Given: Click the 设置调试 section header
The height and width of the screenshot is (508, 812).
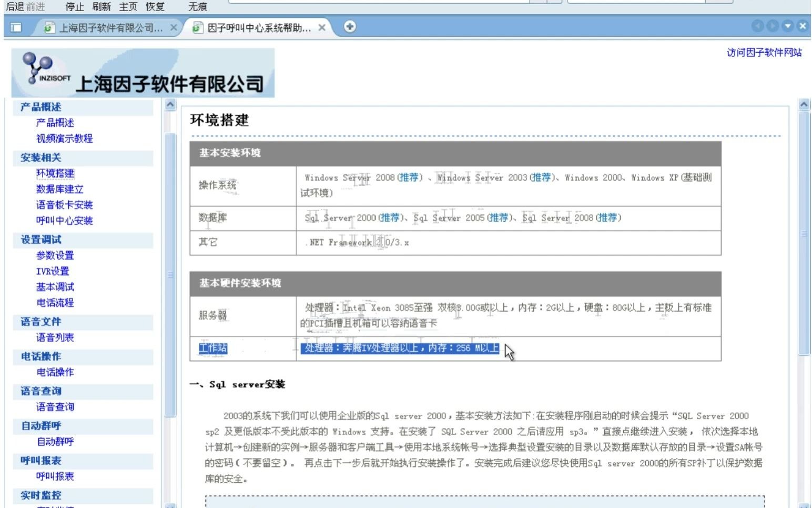Looking at the screenshot, I should [x=83, y=240].
